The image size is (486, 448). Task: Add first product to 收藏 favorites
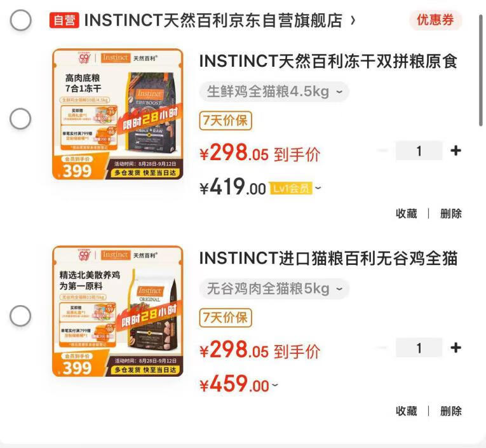[407, 214]
